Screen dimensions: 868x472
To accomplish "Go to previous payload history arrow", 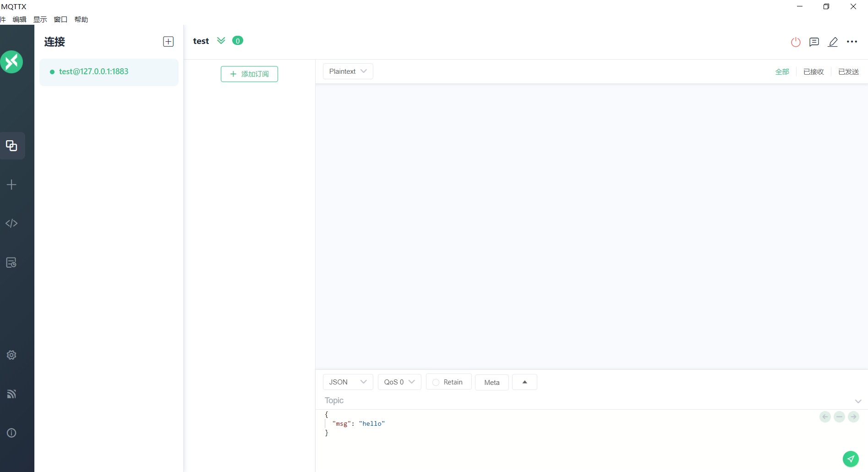I will (x=825, y=417).
